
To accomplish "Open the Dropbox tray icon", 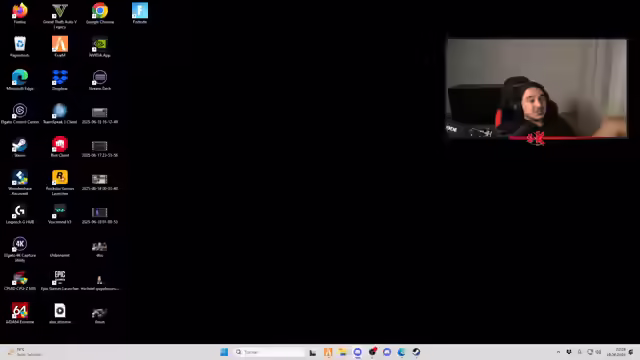I will (x=569, y=352).
